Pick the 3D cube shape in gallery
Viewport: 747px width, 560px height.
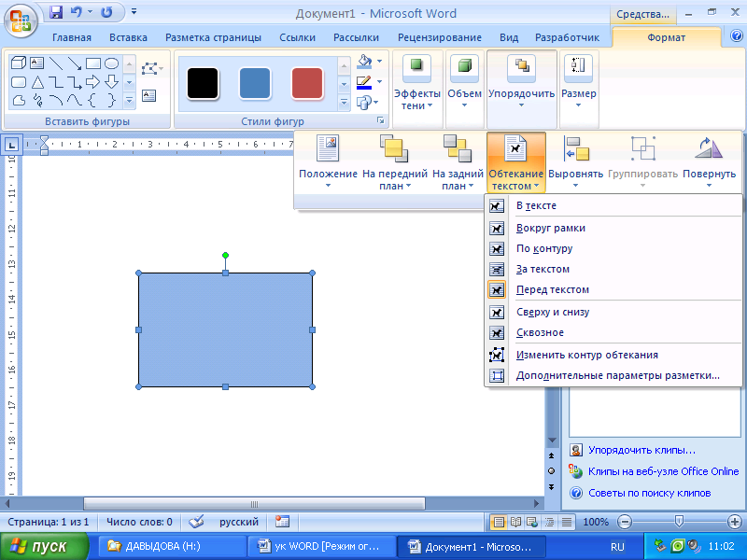tap(19, 63)
